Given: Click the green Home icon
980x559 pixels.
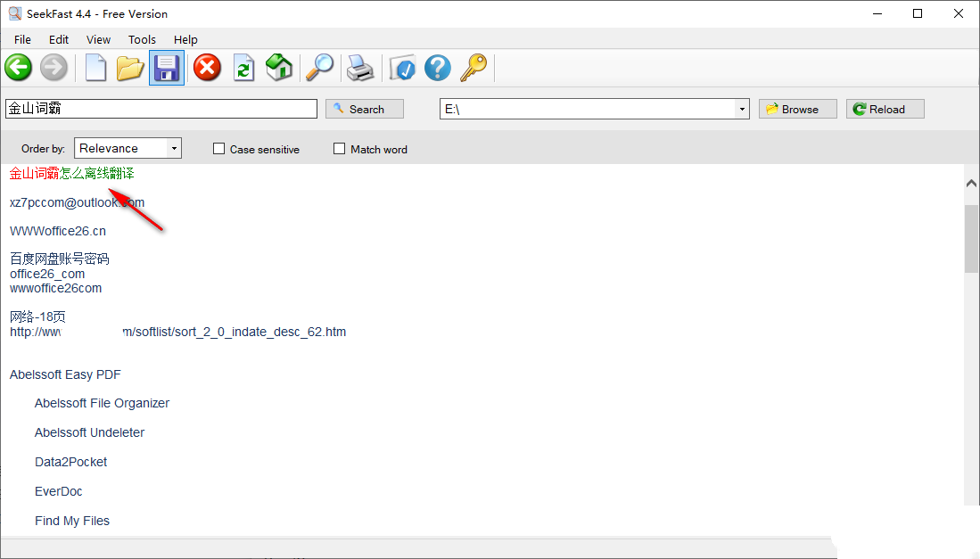Looking at the screenshot, I should click(279, 68).
